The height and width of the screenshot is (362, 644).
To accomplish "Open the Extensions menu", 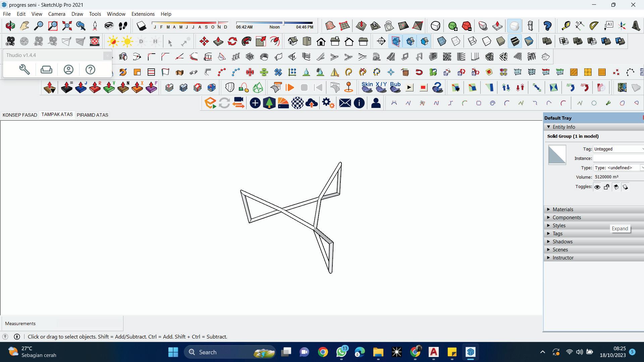I will [143, 14].
